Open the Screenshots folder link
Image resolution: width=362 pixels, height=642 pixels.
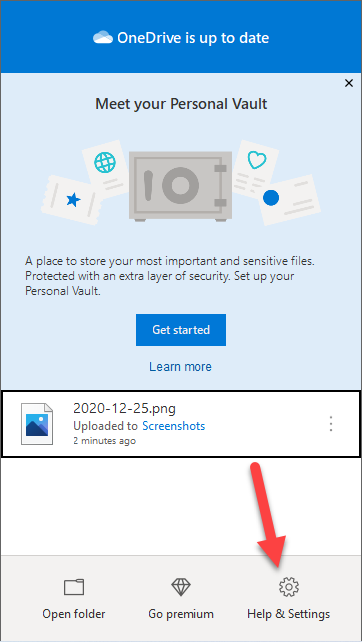tap(174, 426)
